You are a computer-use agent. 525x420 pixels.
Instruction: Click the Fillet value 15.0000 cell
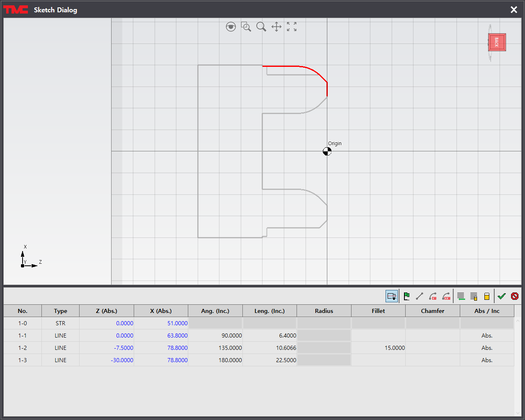click(x=378, y=348)
